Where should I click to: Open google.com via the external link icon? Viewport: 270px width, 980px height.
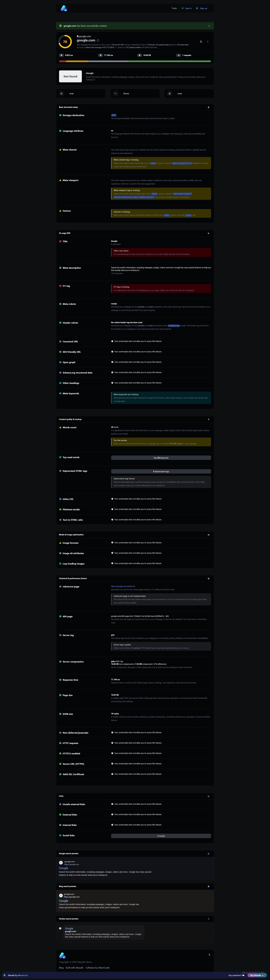(98, 40)
